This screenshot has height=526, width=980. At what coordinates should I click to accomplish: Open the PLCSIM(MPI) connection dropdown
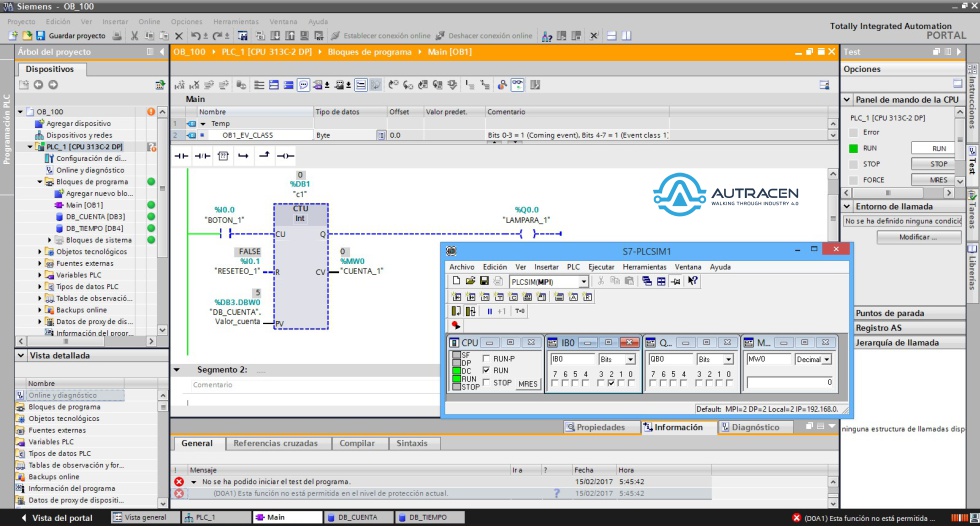(583, 282)
